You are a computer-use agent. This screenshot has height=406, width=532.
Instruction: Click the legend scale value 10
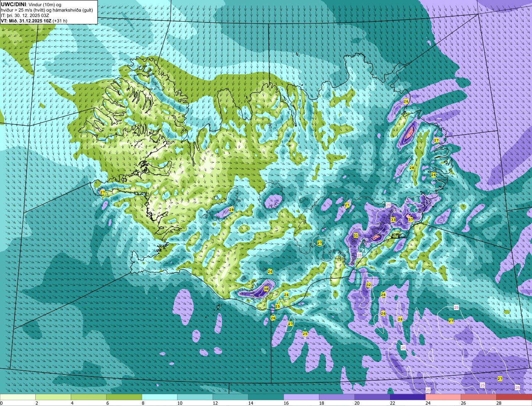[179, 403]
